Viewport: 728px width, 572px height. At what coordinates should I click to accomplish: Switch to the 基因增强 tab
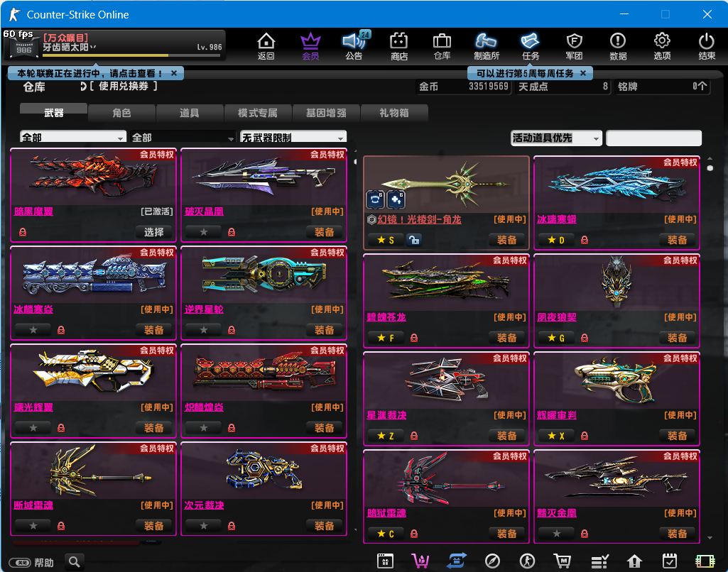[326, 113]
